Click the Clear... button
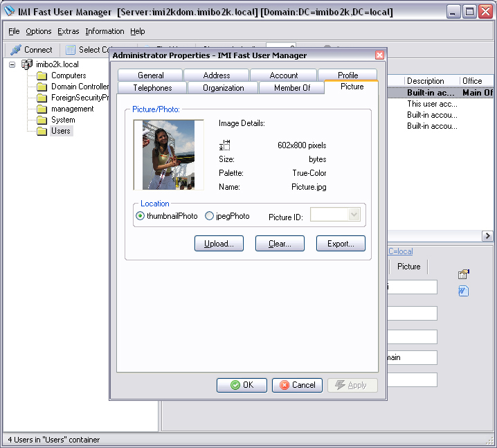 [280, 244]
